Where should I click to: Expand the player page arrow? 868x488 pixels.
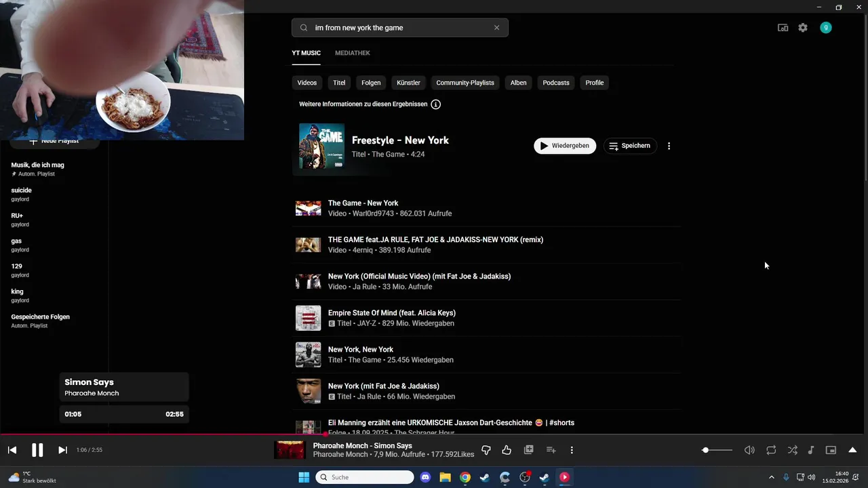click(852, 450)
